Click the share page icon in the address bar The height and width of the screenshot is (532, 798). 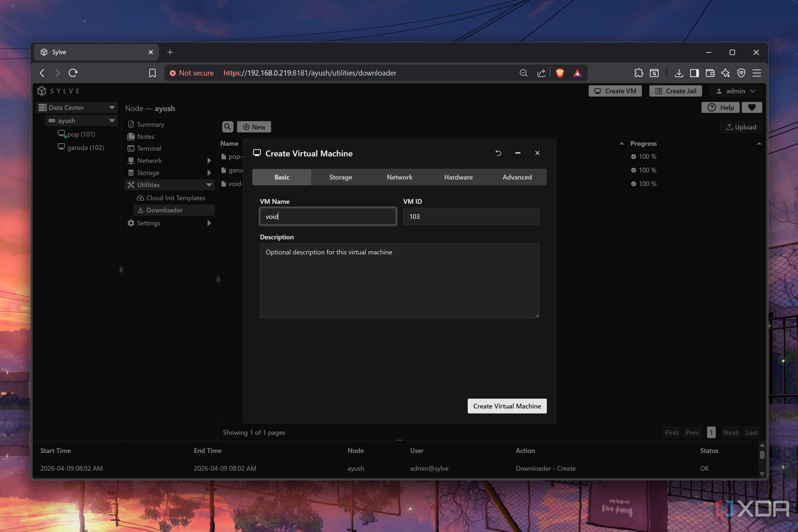click(541, 73)
